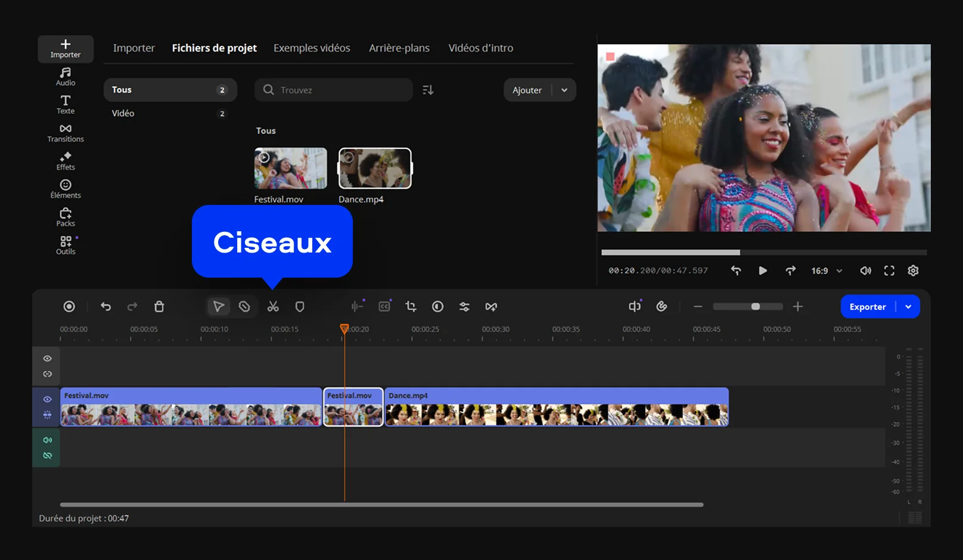This screenshot has height=560, width=963.
Task: Select the crop tool in toolbar
Action: (x=411, y=306)
